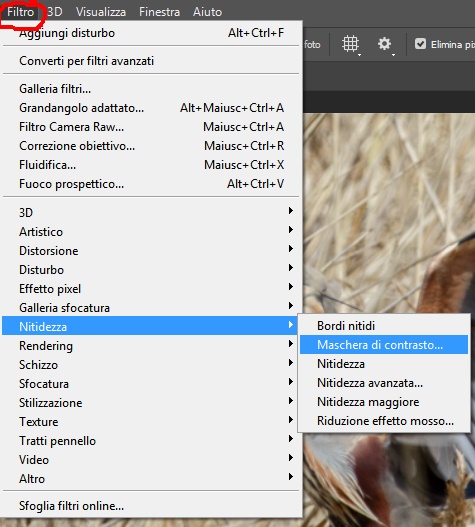Expand the Artistico submenu arrow
475x527 pixels.
pos(291,230)
